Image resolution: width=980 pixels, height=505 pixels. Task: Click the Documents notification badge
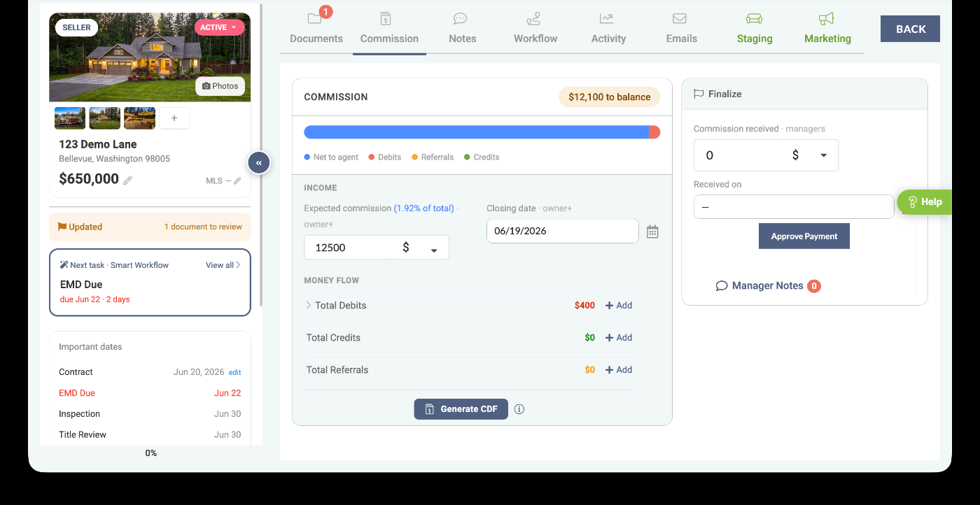click(x=325, y=11)
